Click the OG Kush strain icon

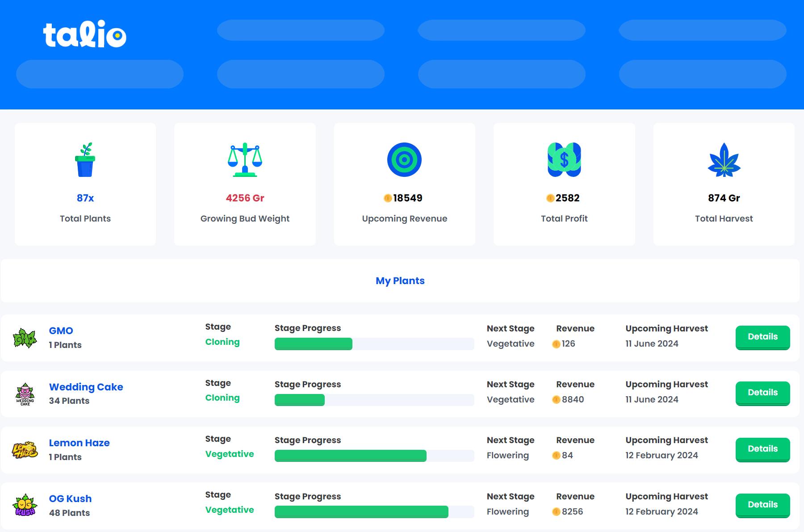pos(25,506)
